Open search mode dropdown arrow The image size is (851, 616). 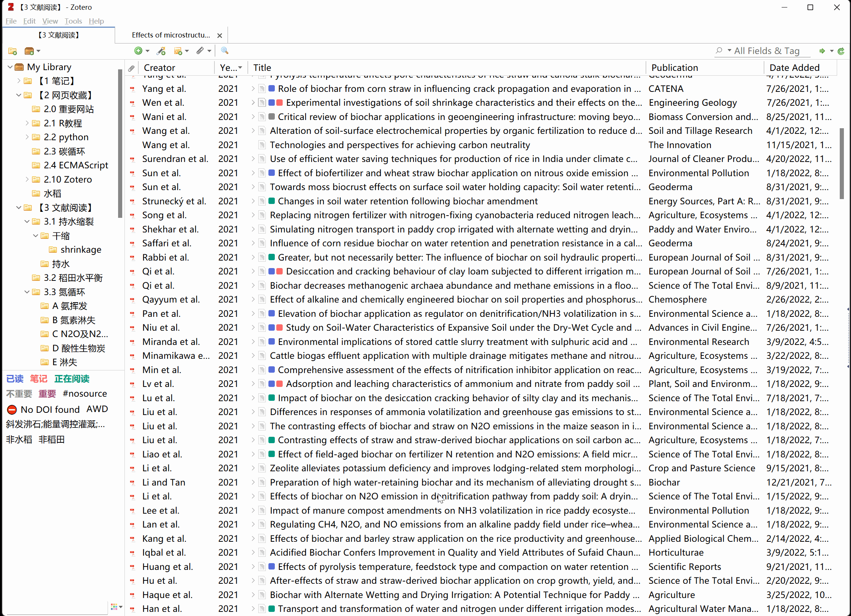point(729,51)
